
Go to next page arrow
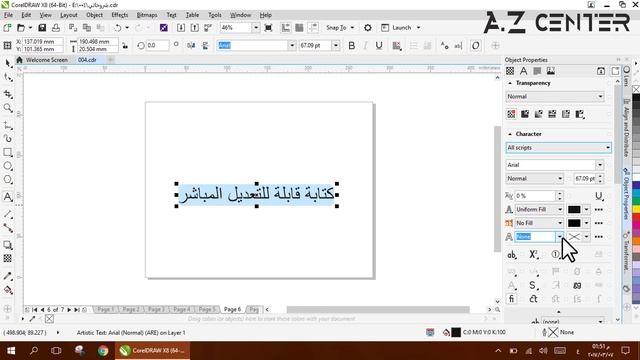pyautogui.click(x=69, y=310)
